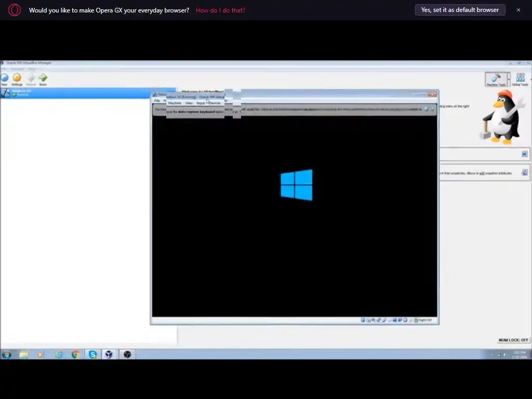Image resolution: width=532 pixels, height=399 pixels.
Task: Close the VM window with red X
Action: (432, 95)
